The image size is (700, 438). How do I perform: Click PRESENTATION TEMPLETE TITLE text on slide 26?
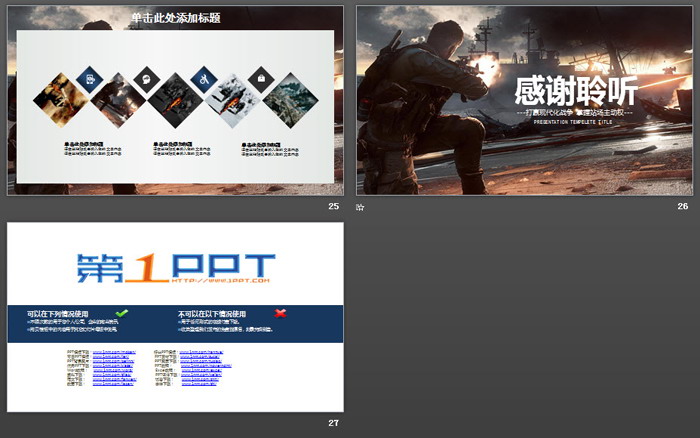point(573,122)
